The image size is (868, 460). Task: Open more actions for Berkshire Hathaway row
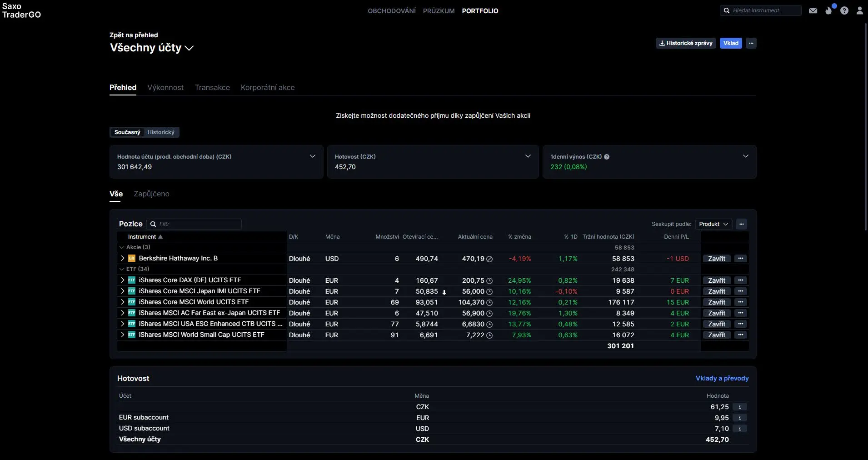pyautogui.click(x=741, y=259)
